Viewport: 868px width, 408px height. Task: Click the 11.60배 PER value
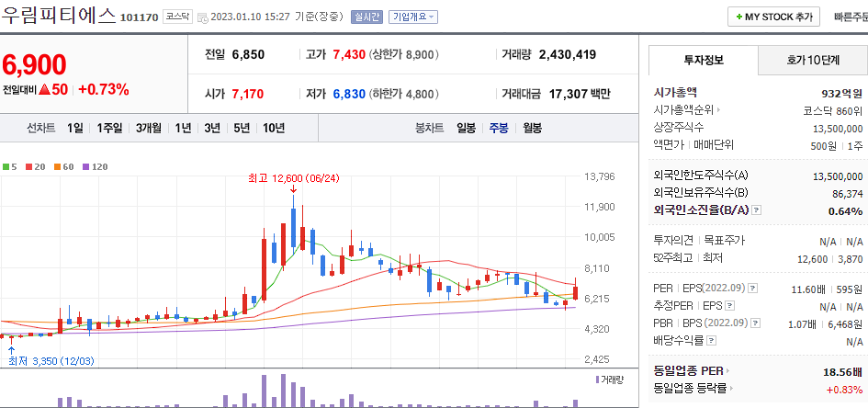point(809,289)
